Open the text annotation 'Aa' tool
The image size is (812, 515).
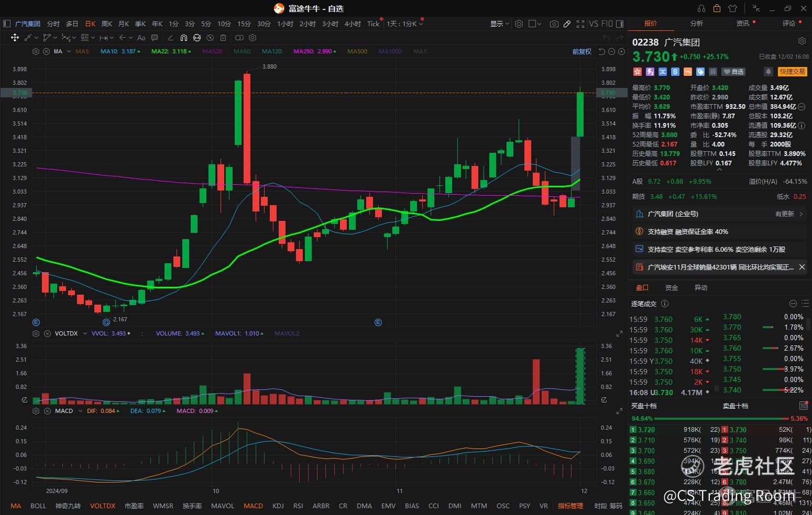point(141,38)
